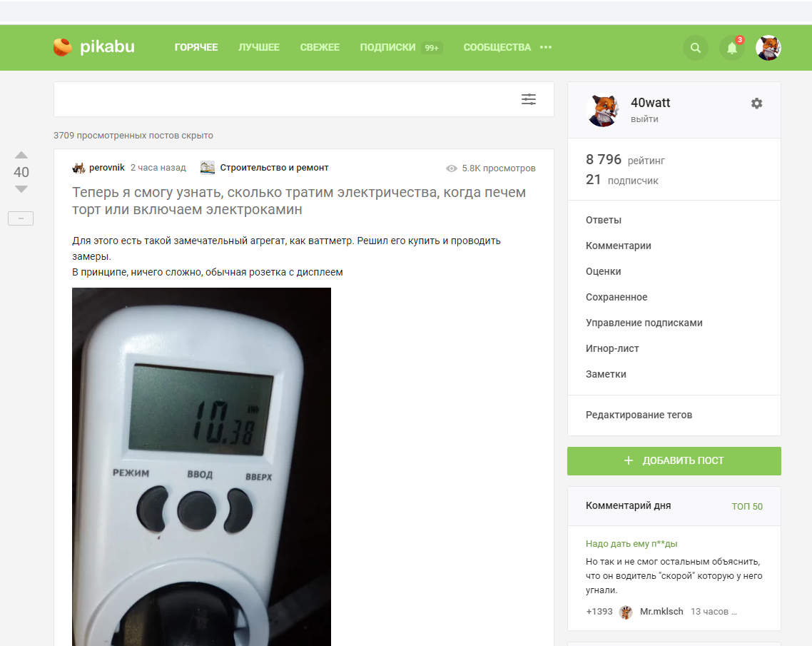Upvote the post with up arrow
This screenshot has width=812, height=646.
21,155
